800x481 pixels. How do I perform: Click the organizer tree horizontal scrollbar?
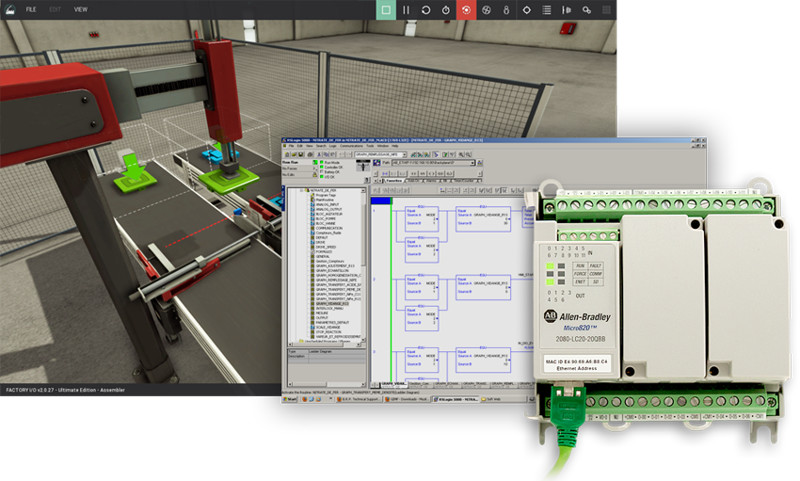coord(326,345)
